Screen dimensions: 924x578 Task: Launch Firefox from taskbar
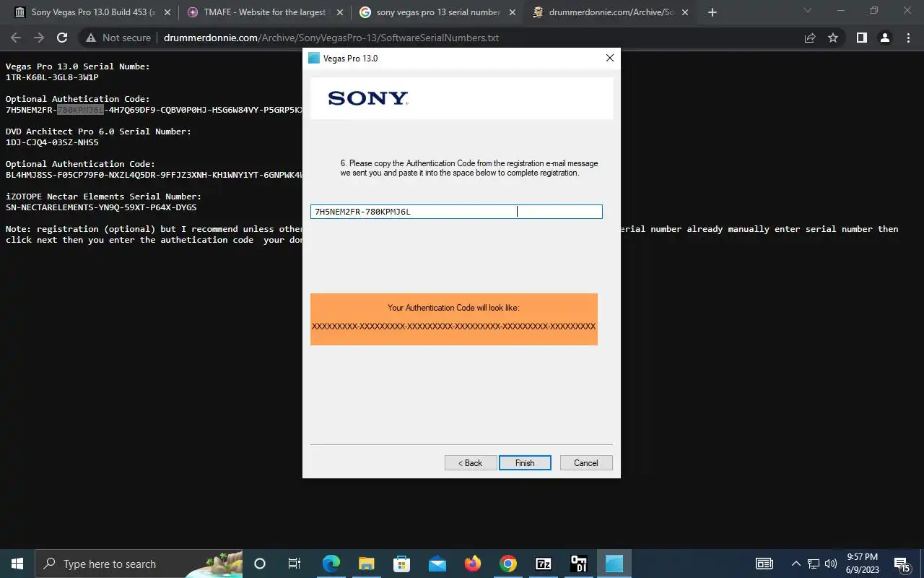[x=472, y=564]
